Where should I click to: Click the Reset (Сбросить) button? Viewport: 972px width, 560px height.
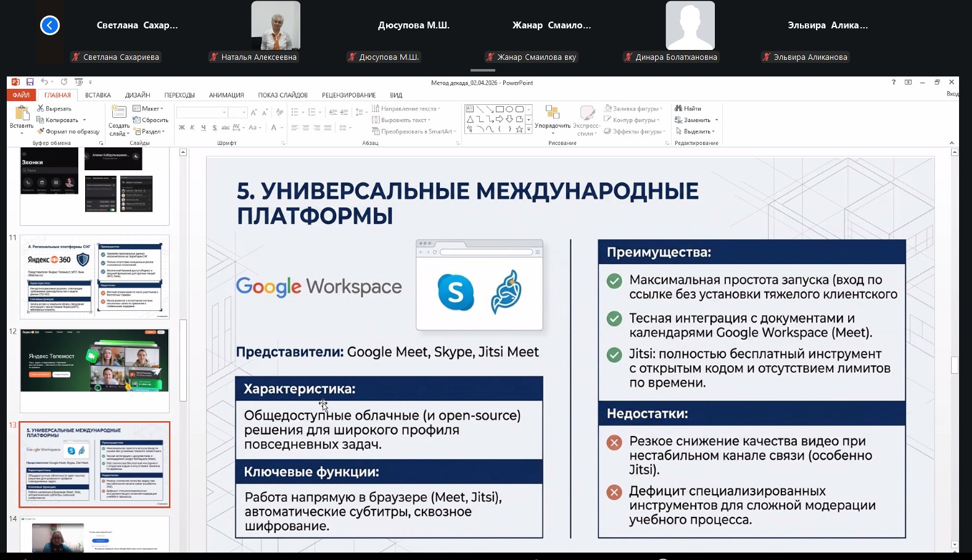pyautogui.click(x=151, y=120)
